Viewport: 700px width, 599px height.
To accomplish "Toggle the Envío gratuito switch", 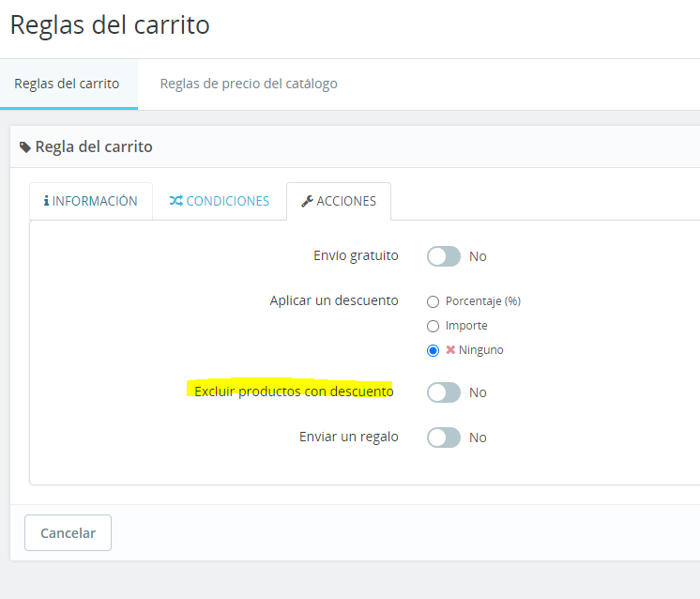I will [443, 256].
